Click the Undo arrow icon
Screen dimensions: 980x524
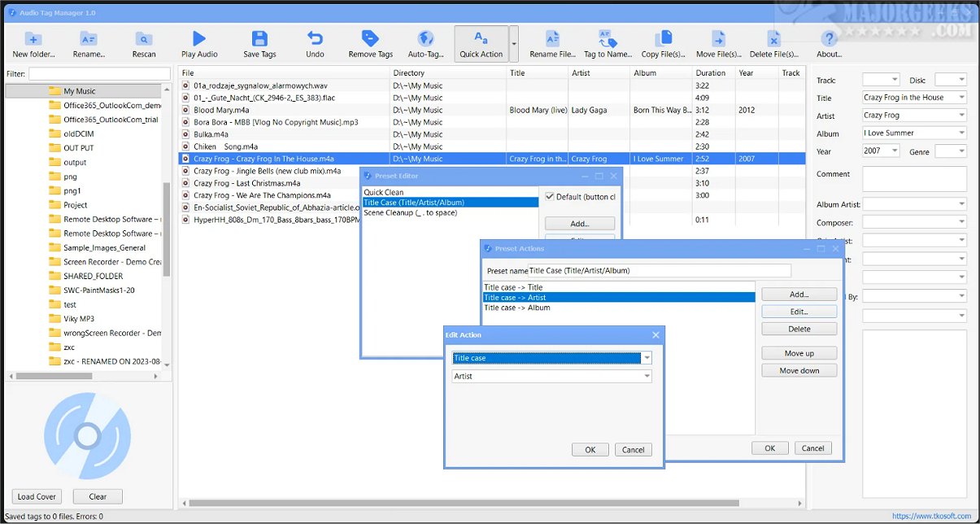click(x=315, y=38)
